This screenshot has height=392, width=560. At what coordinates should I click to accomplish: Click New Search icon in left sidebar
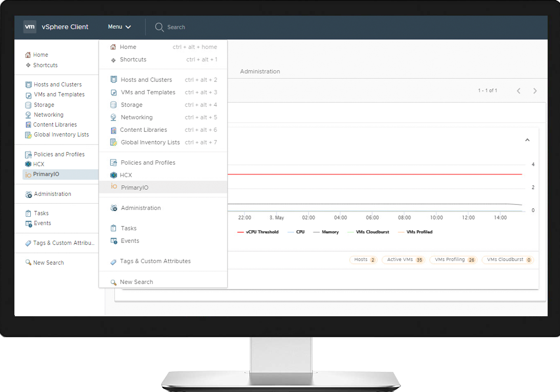pyautogui.click(x=28, y=262)
